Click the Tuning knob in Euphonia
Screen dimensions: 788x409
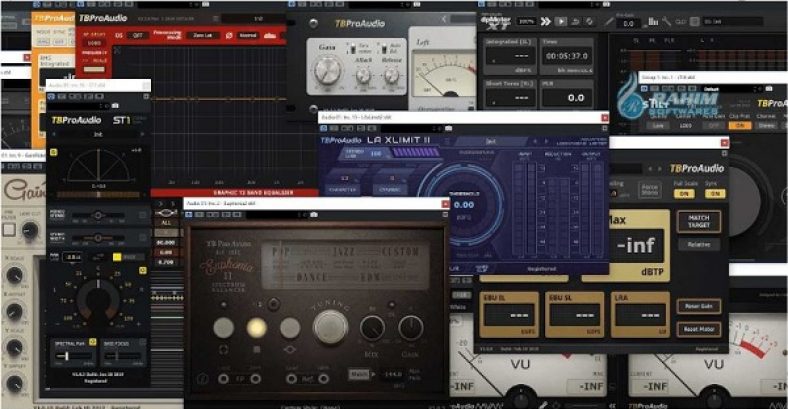click(x=330, y=327)
